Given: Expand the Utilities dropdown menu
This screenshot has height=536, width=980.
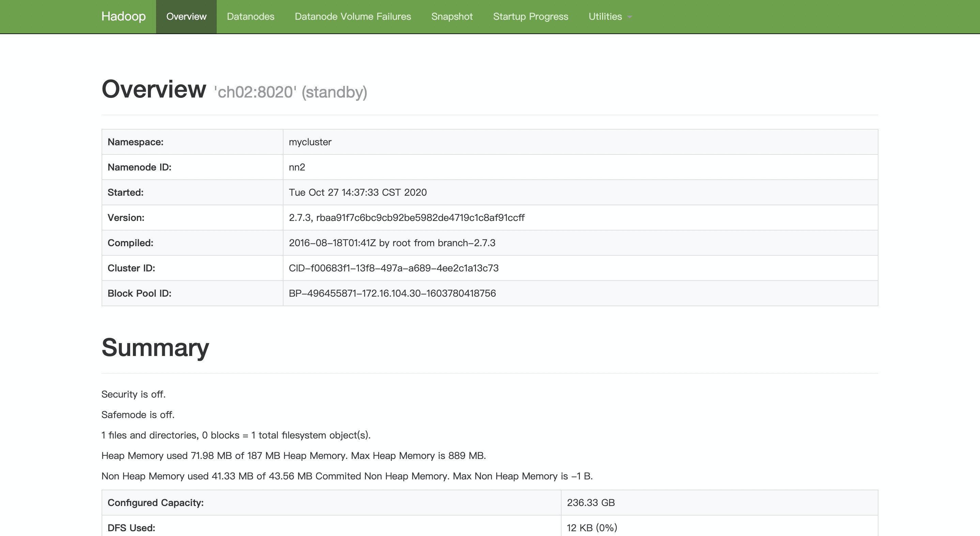Looking at the screenshot, I should 605,16.
